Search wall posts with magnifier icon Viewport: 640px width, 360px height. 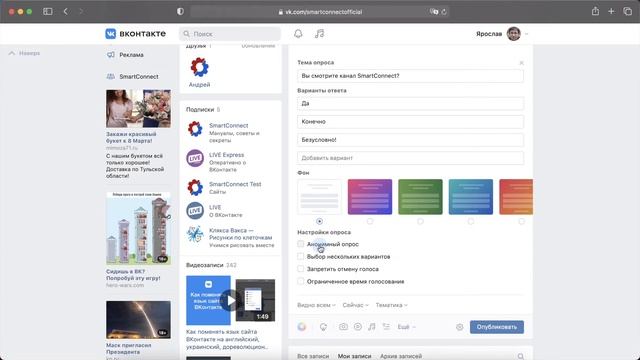point(521,356)
